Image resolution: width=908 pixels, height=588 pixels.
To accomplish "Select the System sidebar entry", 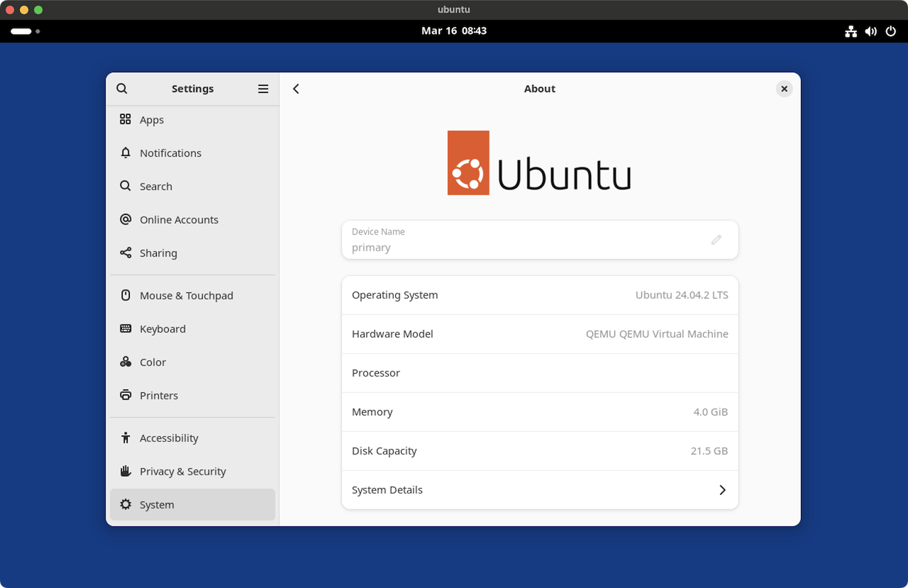I will coord(192,505).
